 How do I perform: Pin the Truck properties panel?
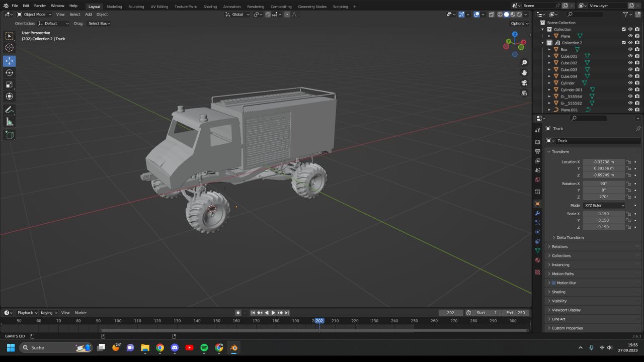[638, 129]
